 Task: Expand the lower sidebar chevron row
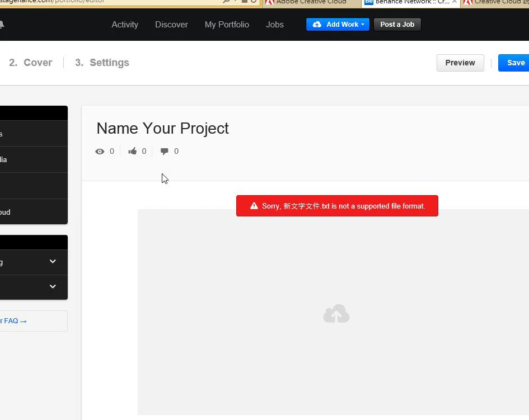tap(53, 286)
